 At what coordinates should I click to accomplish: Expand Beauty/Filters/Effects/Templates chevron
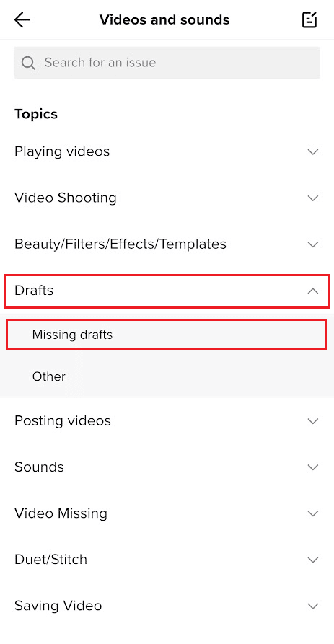click(313, 244)
